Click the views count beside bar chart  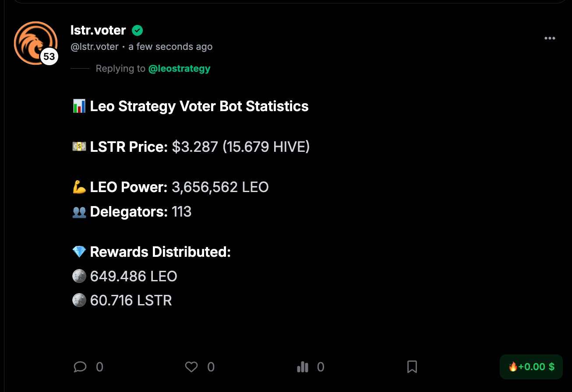(321, 367)
